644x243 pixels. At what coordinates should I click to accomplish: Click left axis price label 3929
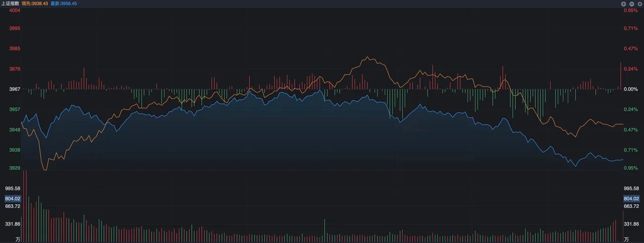pyautogui.click(x=15, y=168)
